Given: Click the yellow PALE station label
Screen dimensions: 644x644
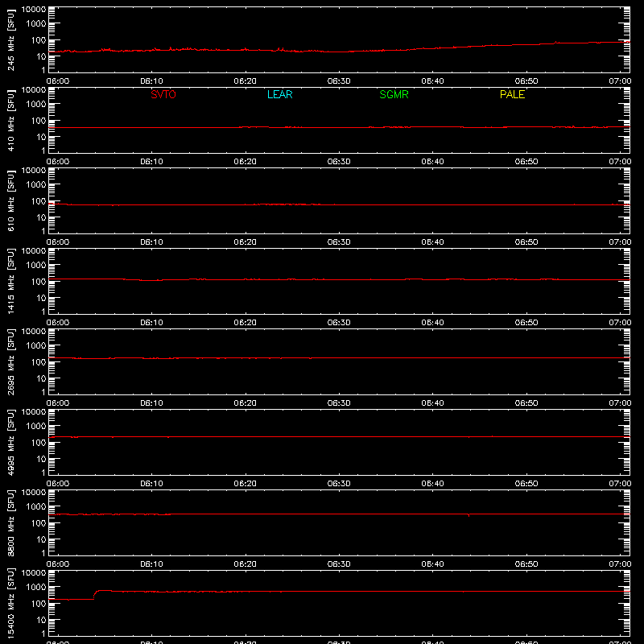Looking at the screenshot, I should 512,94.
